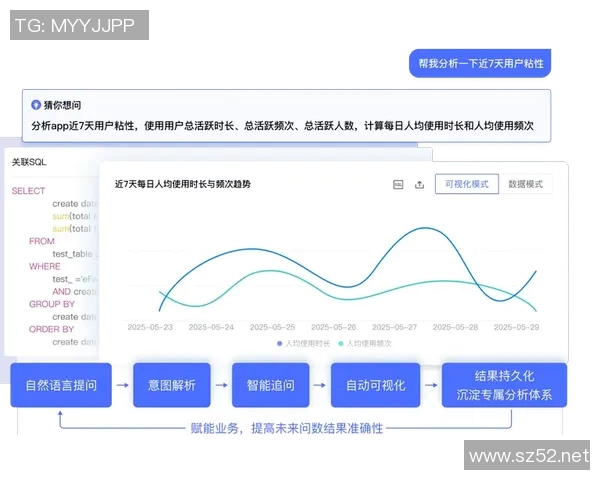The image size is (600, 480).
Task: Click the 猜你想问 lightbulb icon
Action: (36, 104)
